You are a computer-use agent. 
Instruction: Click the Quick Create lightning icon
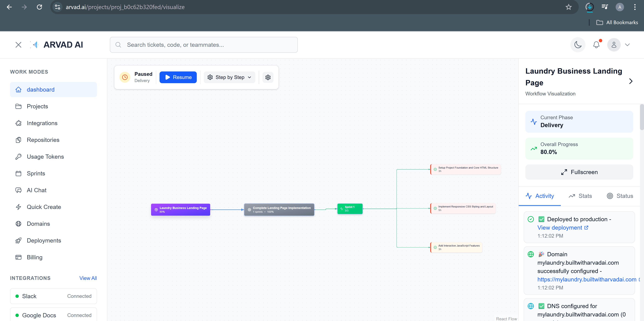tap(18, 207)
